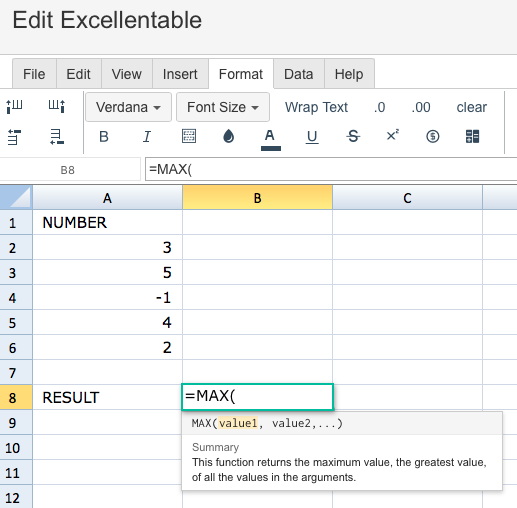Image resolution: width=517 pixels, height=508 pixels.
Task: Click the insert column left icon
Action: click(x=14, y=107)
